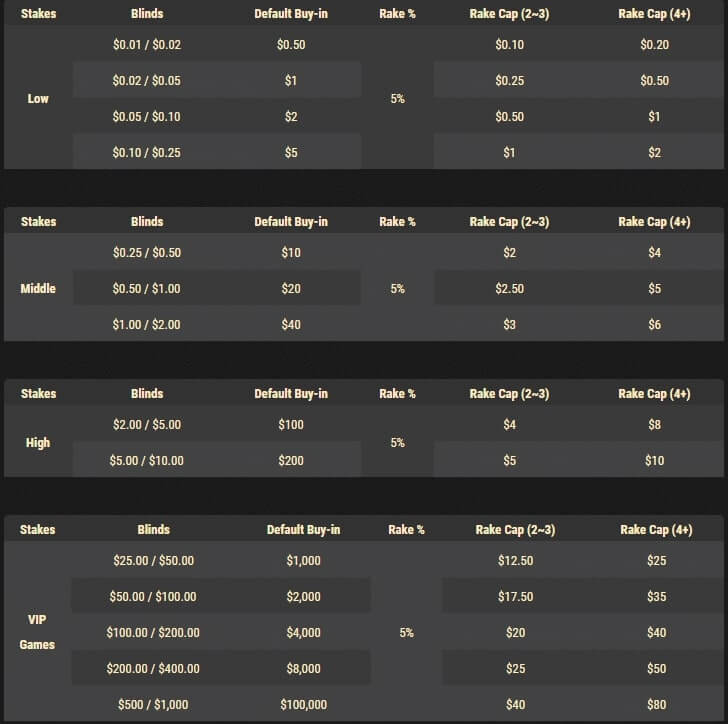Select the Middle stakes label

[38, 289]
